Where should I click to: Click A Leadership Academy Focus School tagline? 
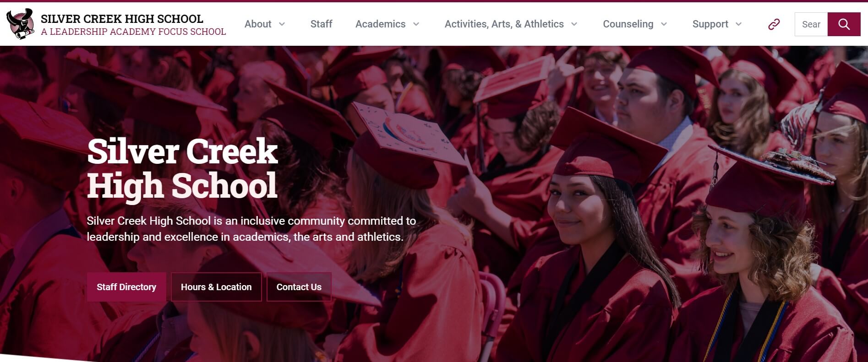coord(133,32)
